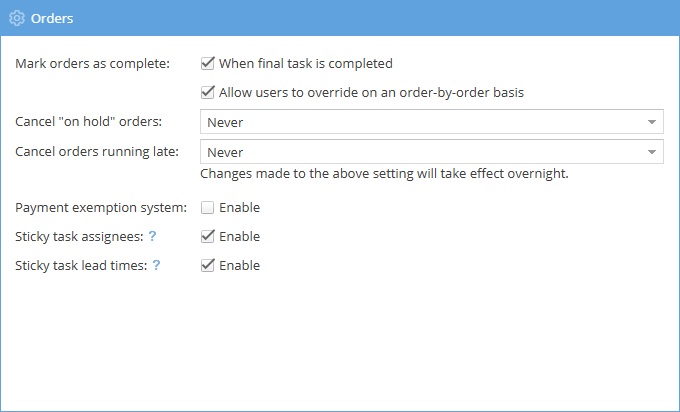The width and height of the screenshot is (680, 412).
Task: Expand the Cancel orders running late dropdown arrow
Action: [652, 152]
